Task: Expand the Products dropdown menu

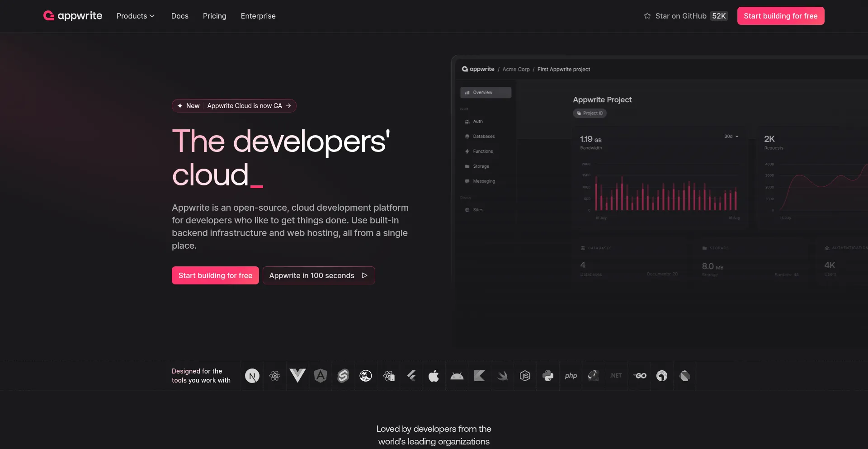Action: tap(136, 16)
